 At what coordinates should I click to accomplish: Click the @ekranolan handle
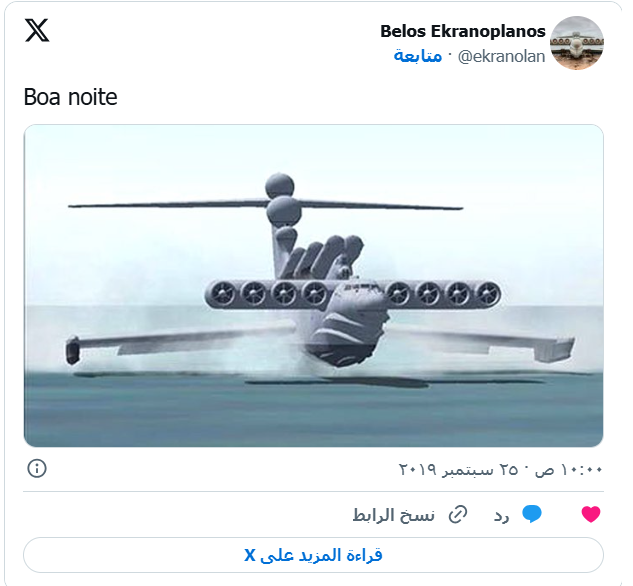point(501,57)
